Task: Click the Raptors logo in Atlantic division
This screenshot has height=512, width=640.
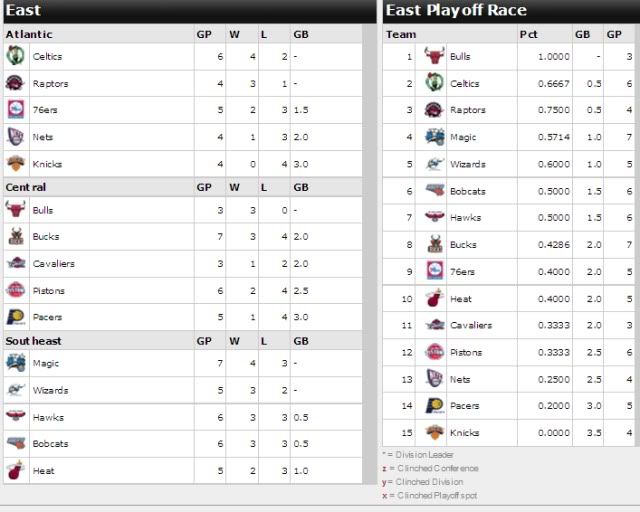Action: click(16, 83)
